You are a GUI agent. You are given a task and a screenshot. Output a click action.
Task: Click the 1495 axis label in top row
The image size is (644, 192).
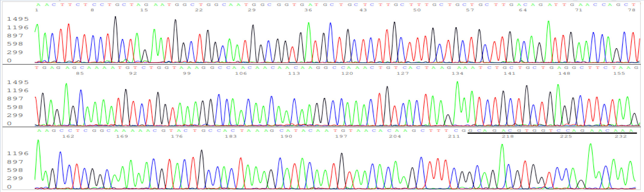[18, 19]
